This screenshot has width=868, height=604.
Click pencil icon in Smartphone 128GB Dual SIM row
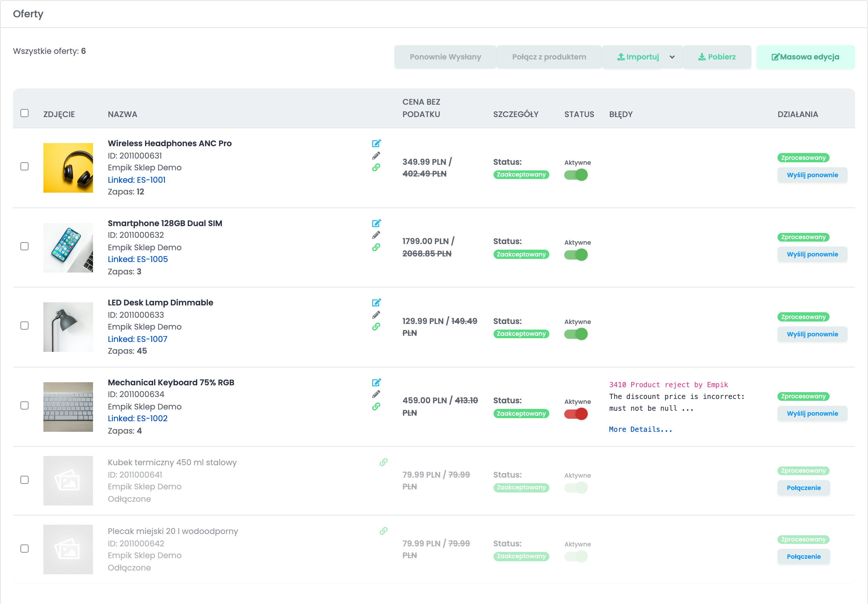tap(376, 235)
